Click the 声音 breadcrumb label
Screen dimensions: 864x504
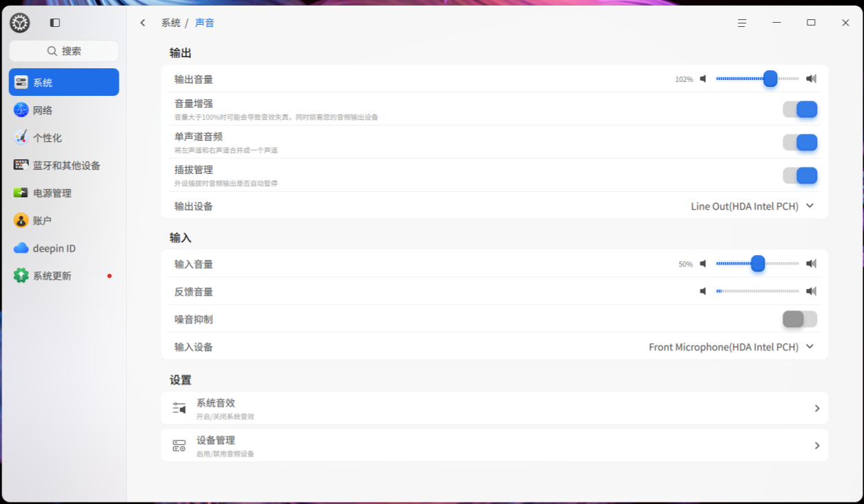205,23
